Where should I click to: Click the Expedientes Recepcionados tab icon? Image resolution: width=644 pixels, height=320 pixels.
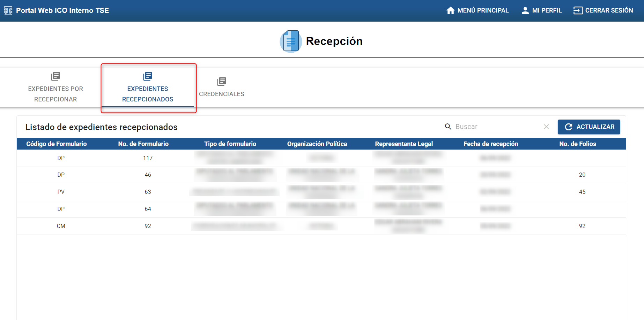(148, 76)
